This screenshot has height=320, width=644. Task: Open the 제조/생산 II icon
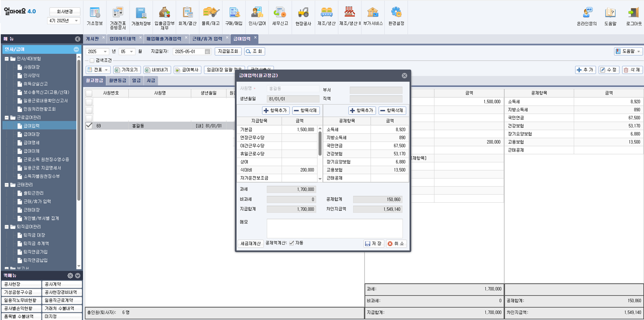pos(350,17)
